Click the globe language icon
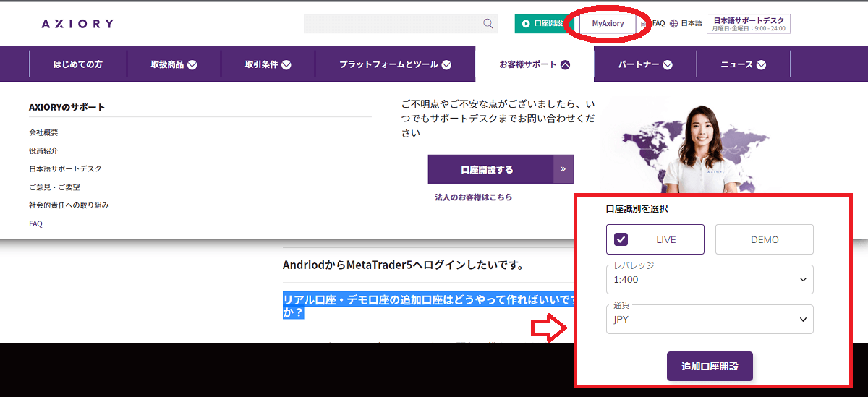Viewport: 868px width, 397px height. pos(674,24)
